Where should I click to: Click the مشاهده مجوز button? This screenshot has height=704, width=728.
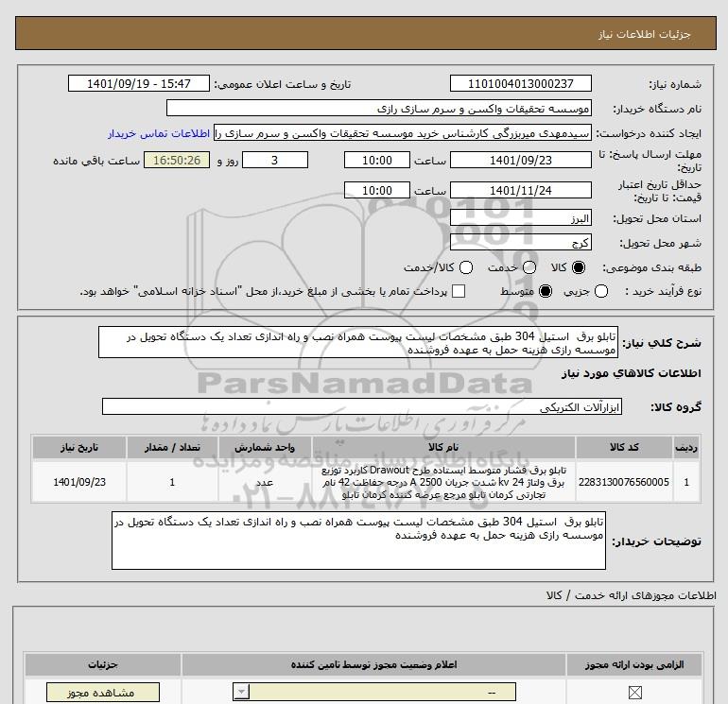tap(103, 693)
